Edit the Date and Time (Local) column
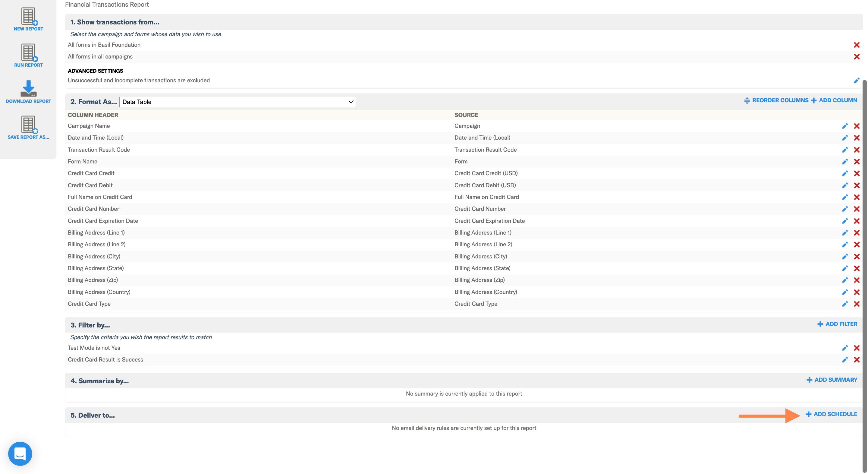This screenshot has height=474, width=868. click(845, 137)
